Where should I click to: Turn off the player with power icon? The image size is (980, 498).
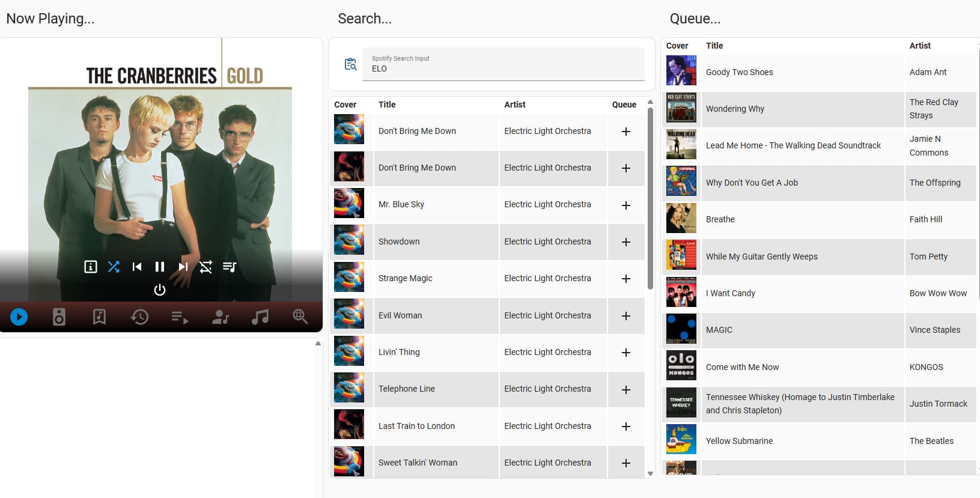(160, 290)
